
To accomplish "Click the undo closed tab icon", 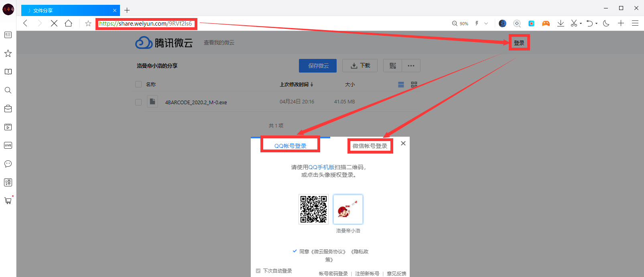I will point(589,24).
